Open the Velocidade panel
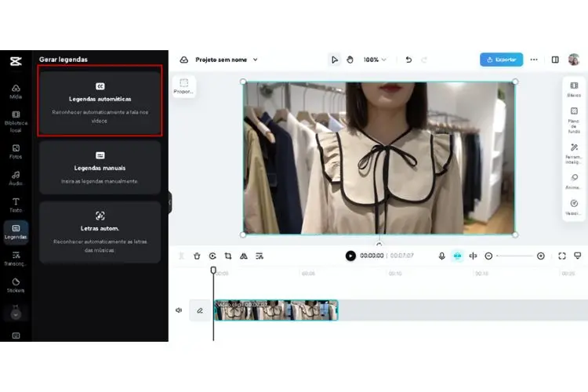This screenshot has width=588, height=392. (x=574, y=208)
